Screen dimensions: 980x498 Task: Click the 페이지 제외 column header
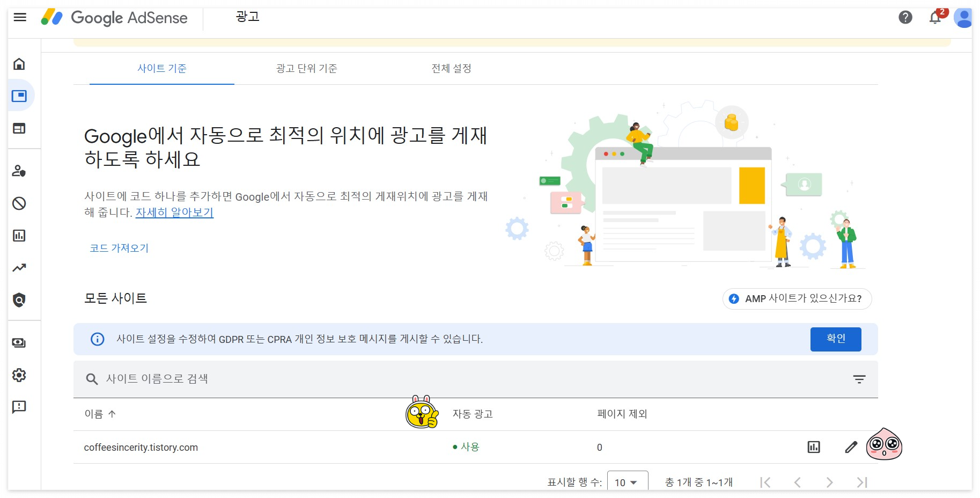622,414
